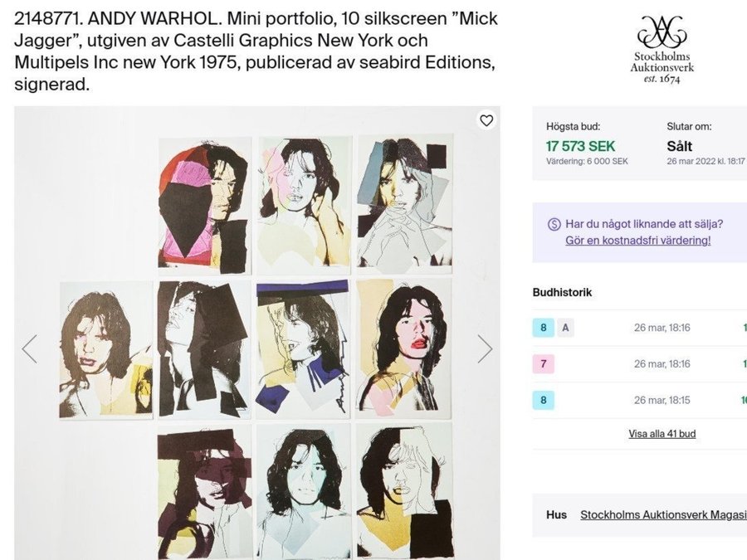Select the pink bidder 7 badge
This screenshot has width=747, height=560.
pos(544,363)
